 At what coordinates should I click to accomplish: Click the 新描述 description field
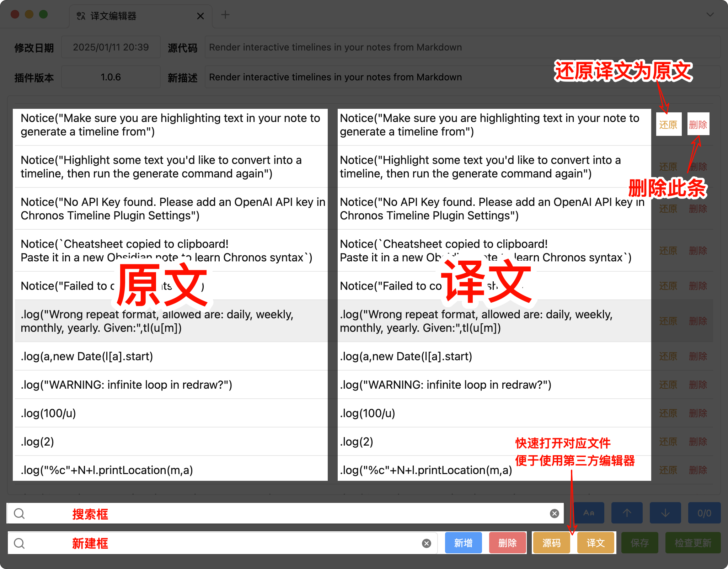(x=462, y=77)
